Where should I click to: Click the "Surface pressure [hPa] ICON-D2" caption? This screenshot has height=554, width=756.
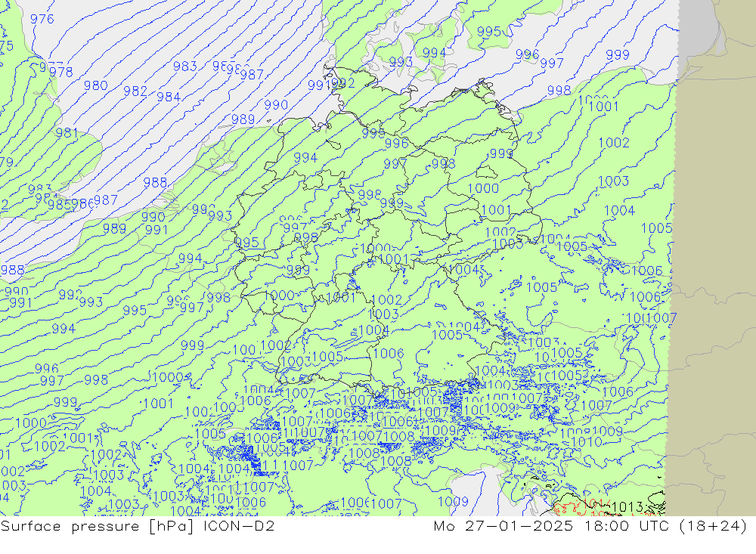pos(138,525)
